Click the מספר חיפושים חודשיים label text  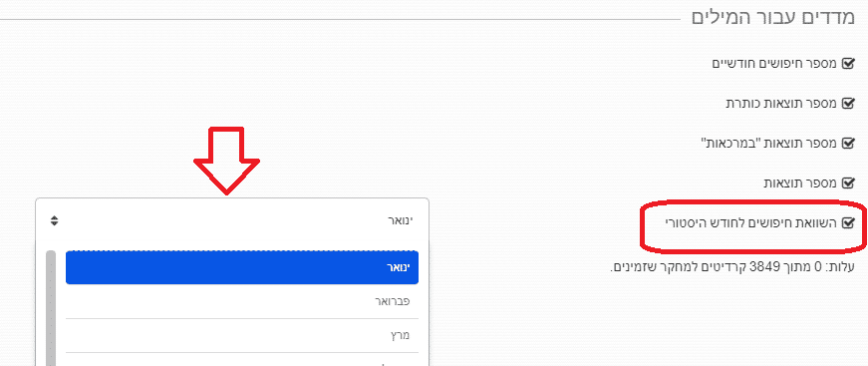[774, 63]
